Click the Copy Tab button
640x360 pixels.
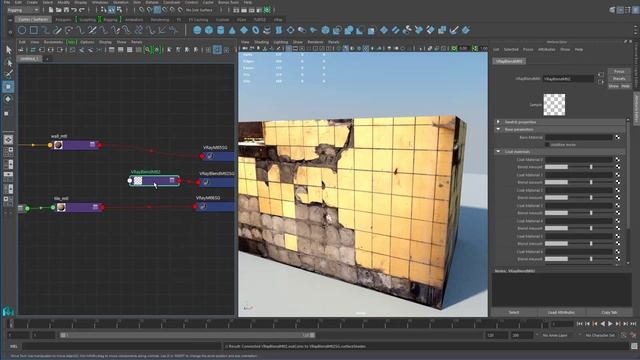(x=609, y=312)
